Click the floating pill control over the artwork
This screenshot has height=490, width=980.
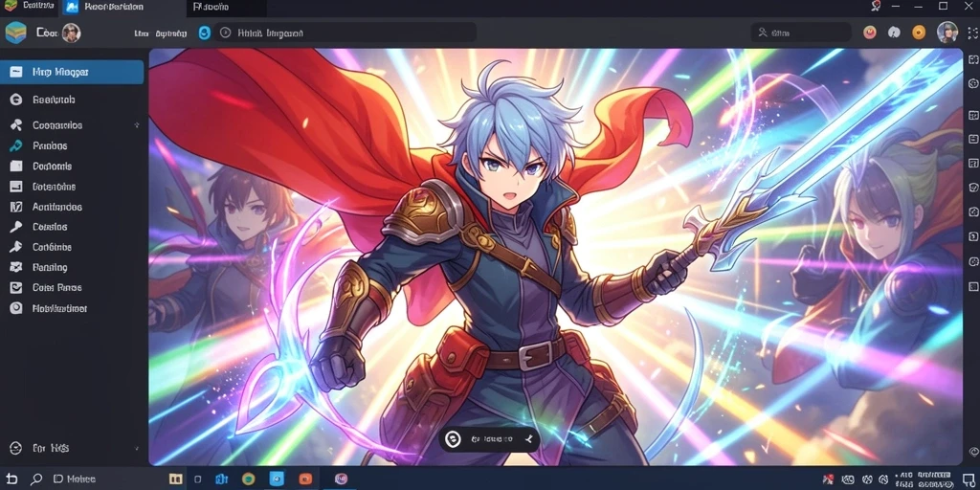(489, 439)
